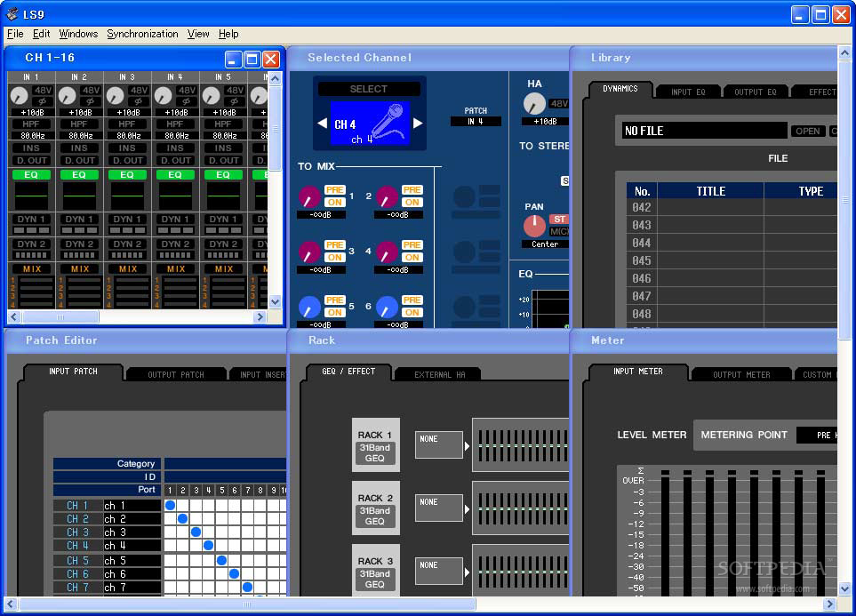Screen dimensions: 856x616
Task: Click the HA gain knob in Selected Channel
Action: tap(534, 104)
